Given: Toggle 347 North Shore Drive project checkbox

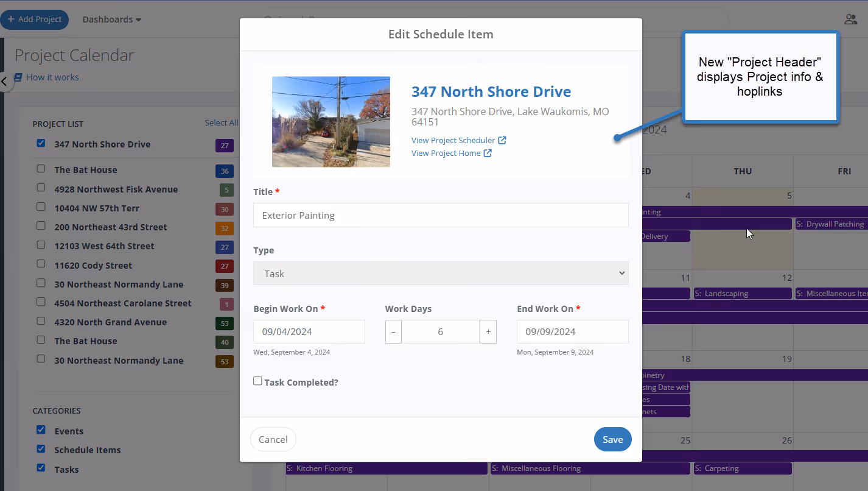Looking at the screenshot, I should coord(41,143).
